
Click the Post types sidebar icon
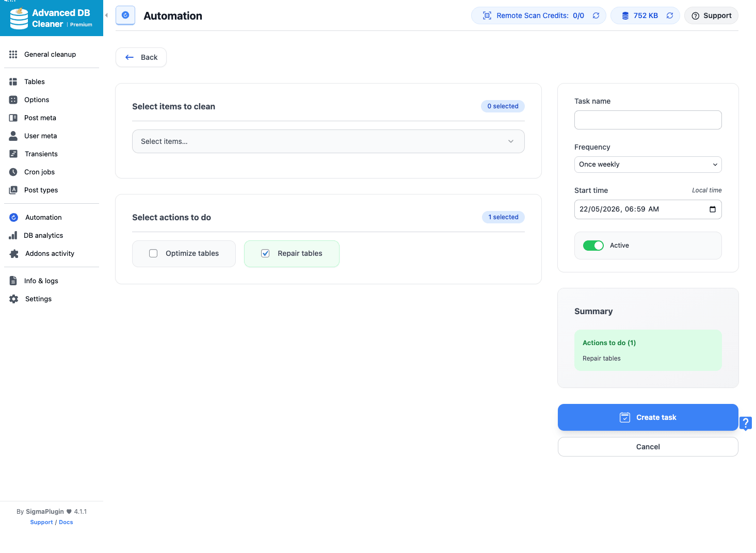(x=13, y=190)
